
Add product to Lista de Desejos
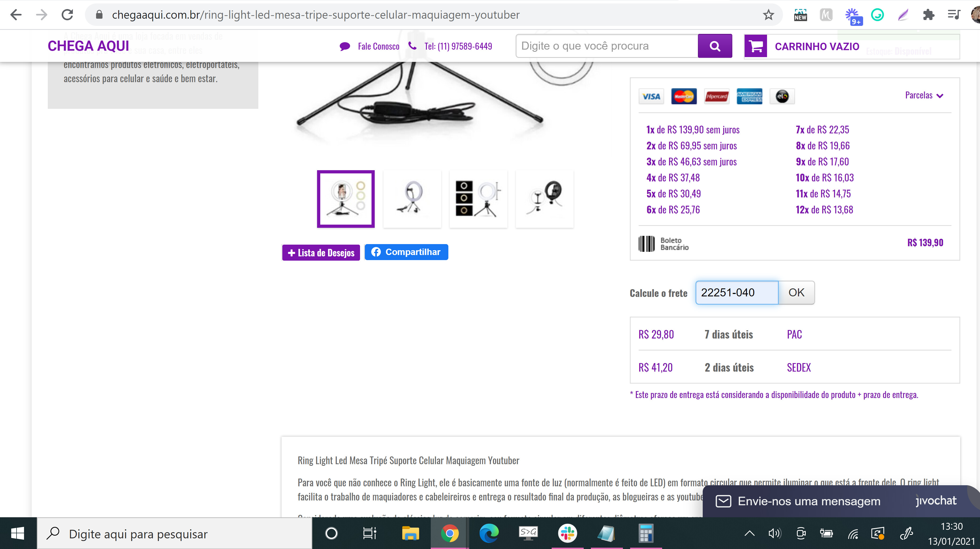(x=321, y=252)
